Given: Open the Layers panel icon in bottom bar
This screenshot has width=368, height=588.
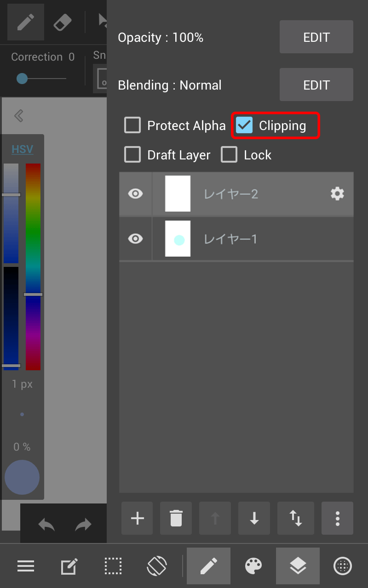Looking at the screenshot, I should coord(298,566).
